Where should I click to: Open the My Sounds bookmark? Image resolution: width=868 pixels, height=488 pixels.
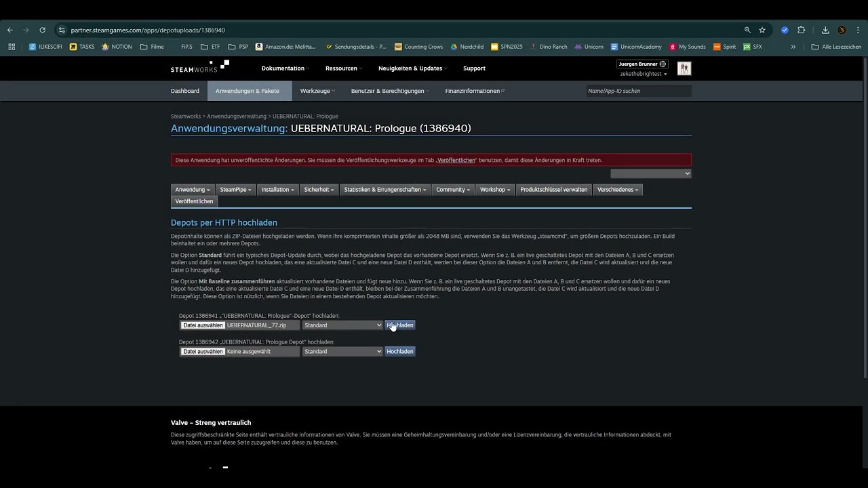point(687,47)
